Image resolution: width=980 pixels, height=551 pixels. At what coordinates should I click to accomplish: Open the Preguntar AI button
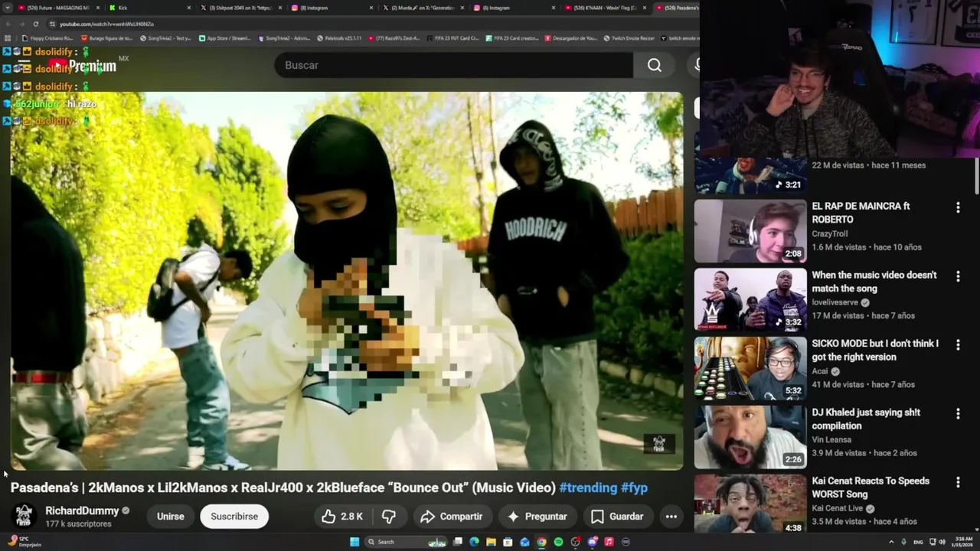(x=537, y=517)
